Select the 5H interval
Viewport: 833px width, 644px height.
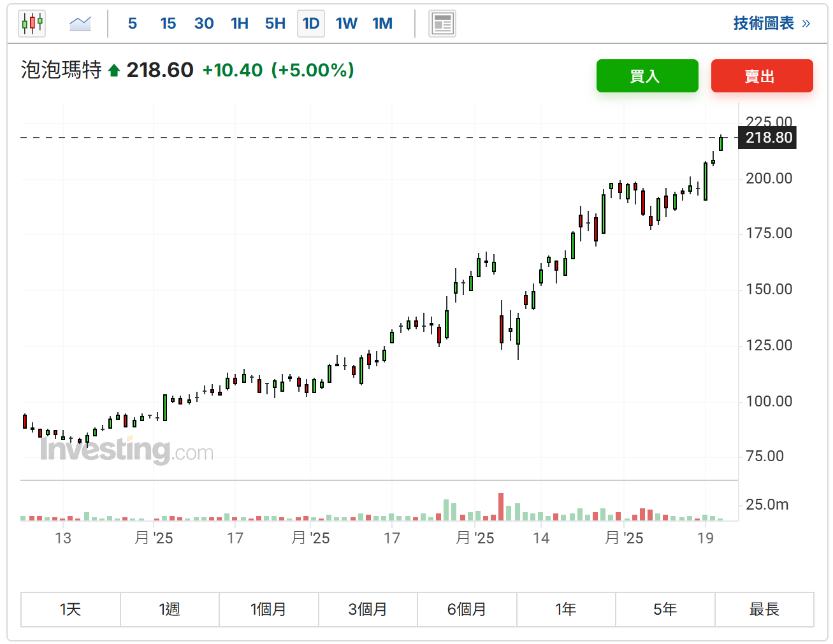coord(275,24)
